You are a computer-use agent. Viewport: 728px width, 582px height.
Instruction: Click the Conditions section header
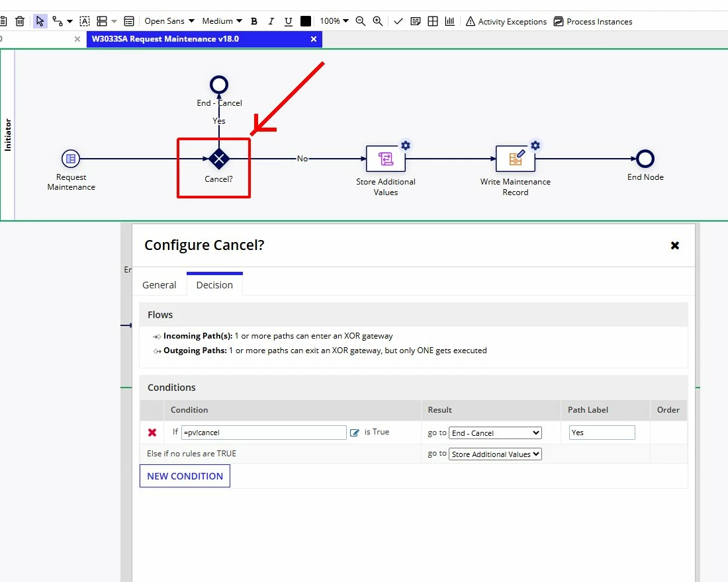171,388
